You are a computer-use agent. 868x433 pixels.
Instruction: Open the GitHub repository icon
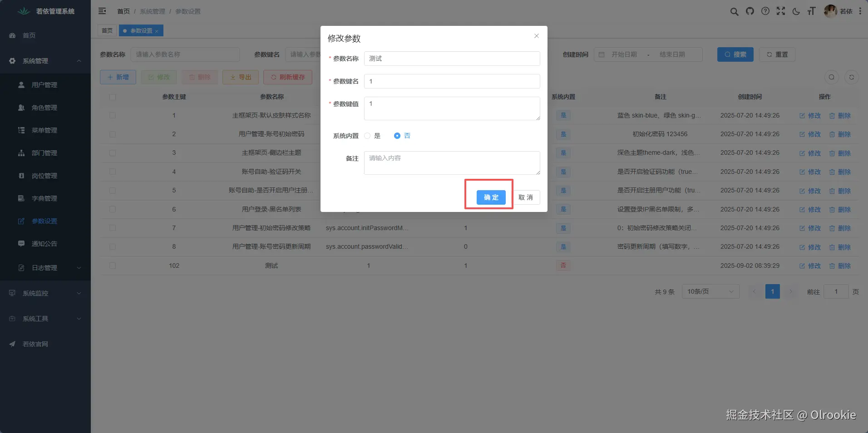(750, 11)
